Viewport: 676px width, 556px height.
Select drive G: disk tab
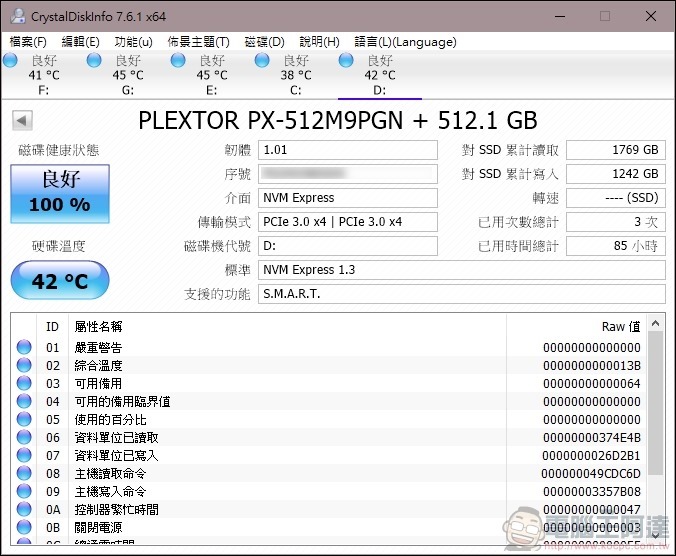point(128,75)
